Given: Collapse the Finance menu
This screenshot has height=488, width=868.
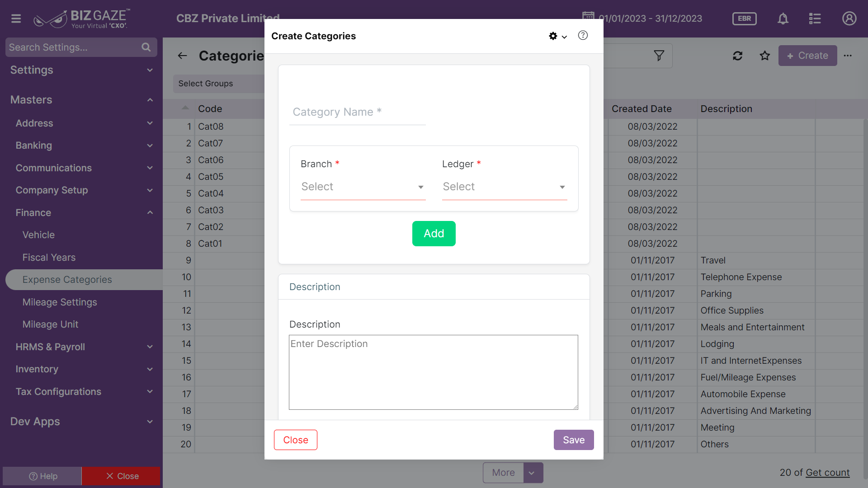Looking at the screenshot, I should click(x=150, y=212).
